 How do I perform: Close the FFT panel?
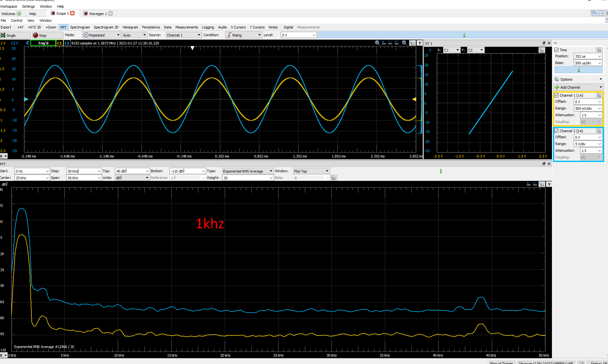(x=549, y=164)
